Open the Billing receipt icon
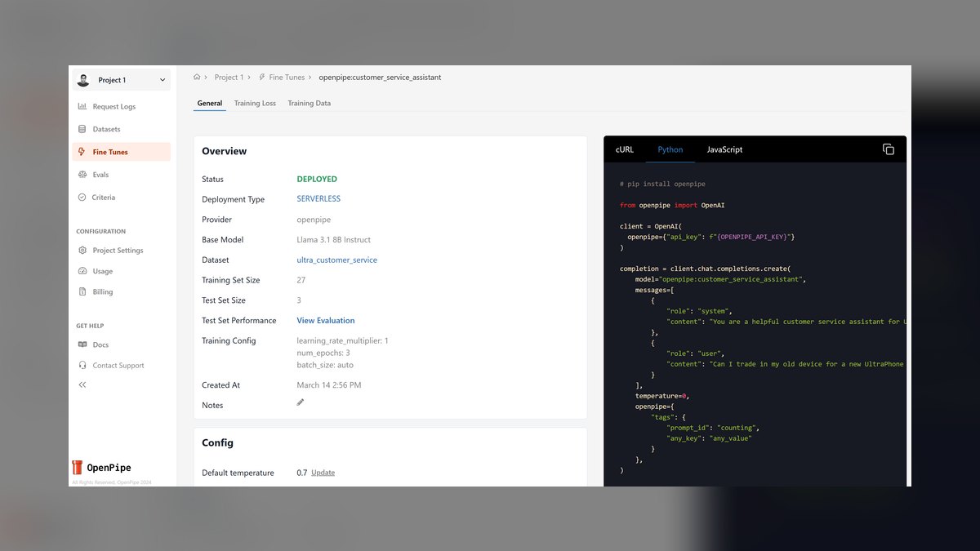 tap(82, 291)
